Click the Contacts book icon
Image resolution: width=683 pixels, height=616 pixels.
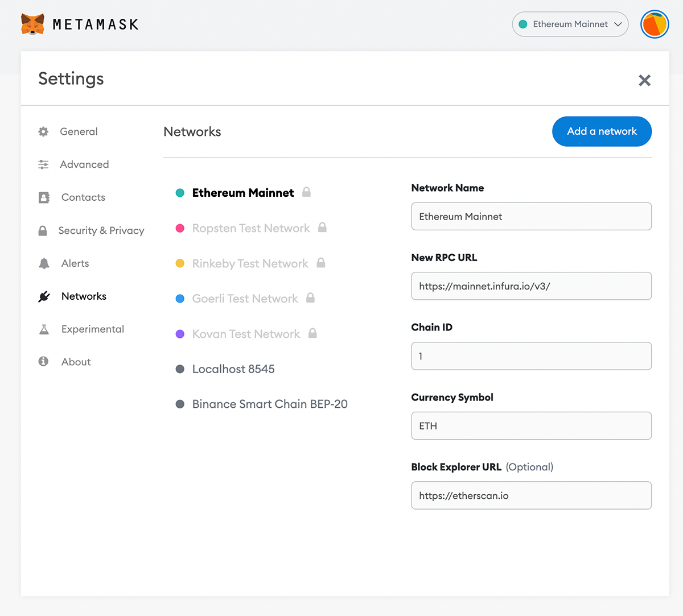coord(44,197)
